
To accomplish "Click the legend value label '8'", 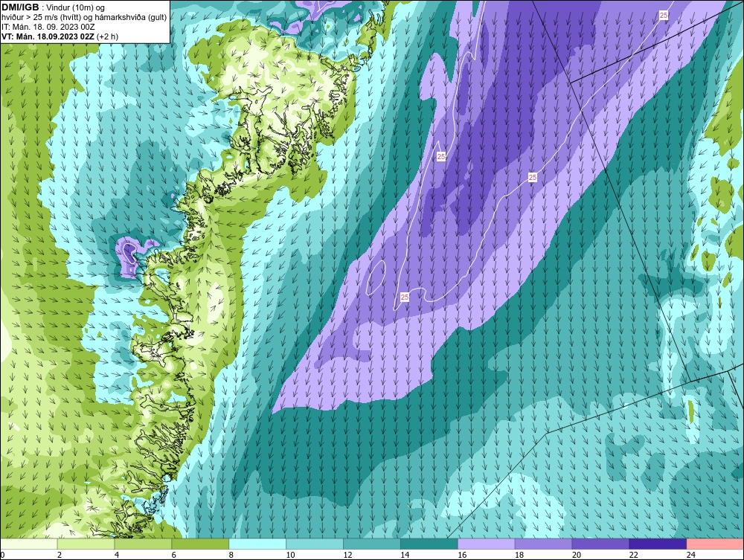I will coord(231,555).
